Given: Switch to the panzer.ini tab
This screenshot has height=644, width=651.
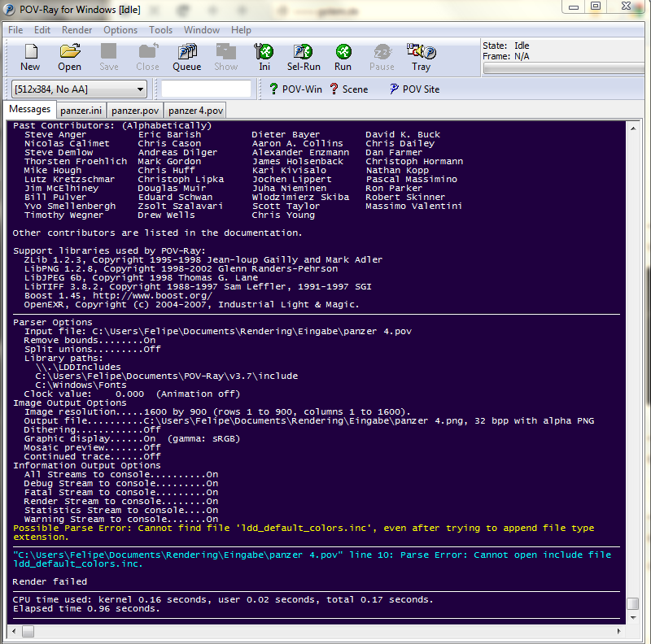Looking at the screenshot, I should point(81,111).
